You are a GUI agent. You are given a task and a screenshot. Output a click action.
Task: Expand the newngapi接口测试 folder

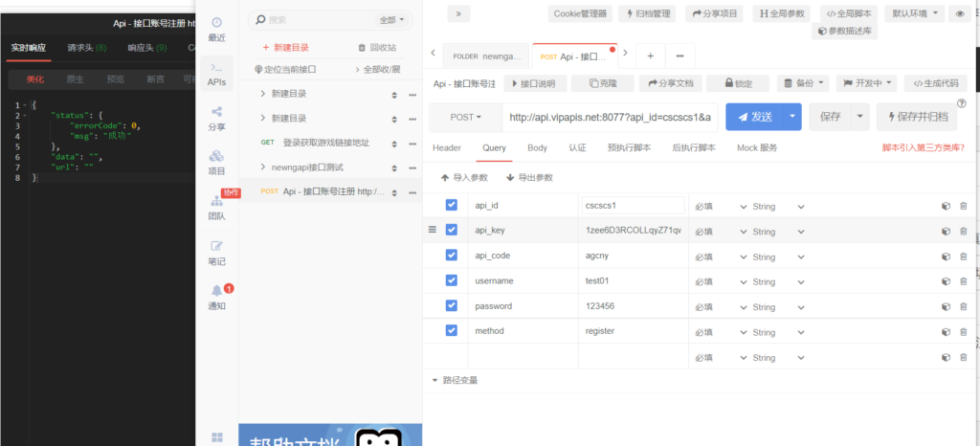[263, 167]
